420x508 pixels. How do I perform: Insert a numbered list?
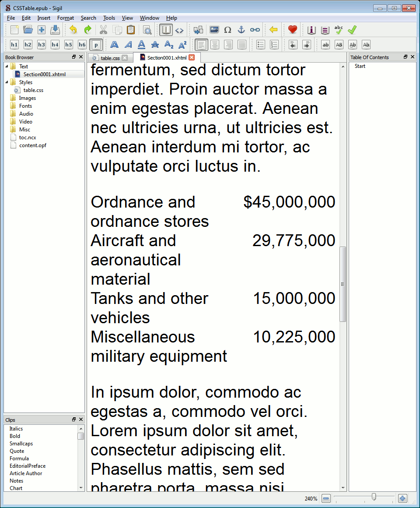coord(274,45)
